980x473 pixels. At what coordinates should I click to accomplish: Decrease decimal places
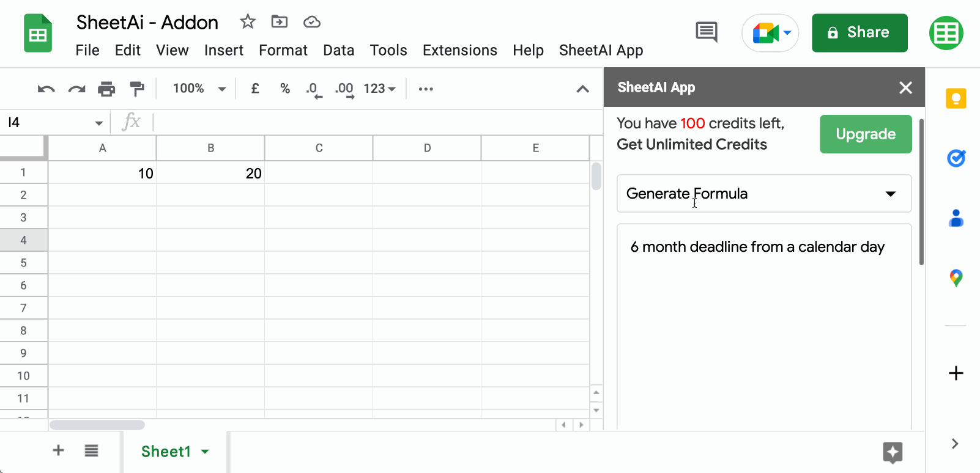click(x=314, y=89)
